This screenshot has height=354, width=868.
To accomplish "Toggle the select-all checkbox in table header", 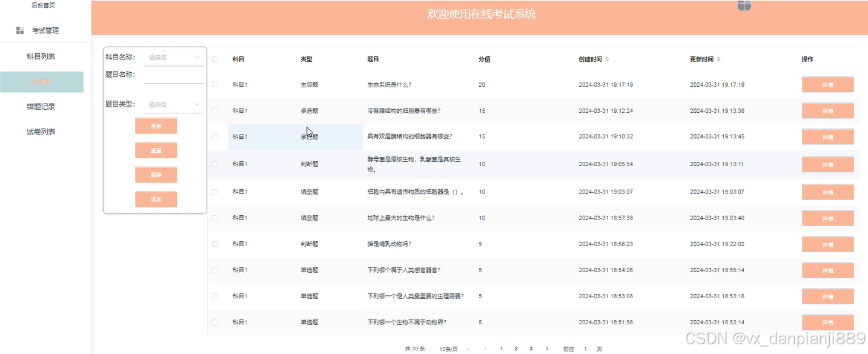I will (x=215, y=59).
